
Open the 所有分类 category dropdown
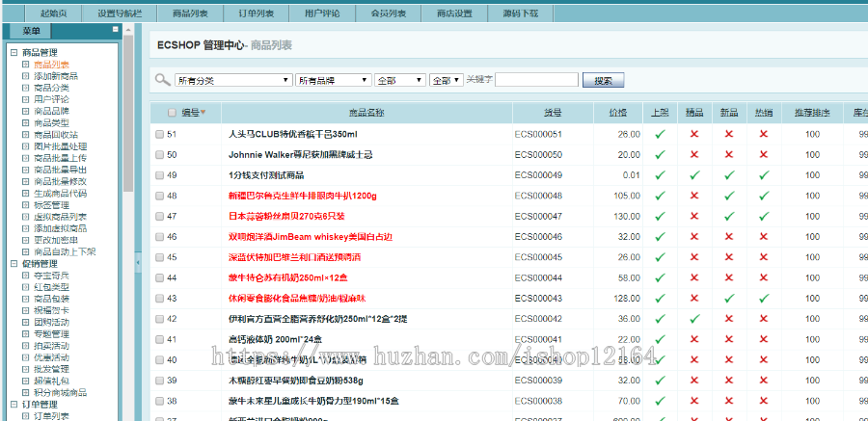coord(233,80)
